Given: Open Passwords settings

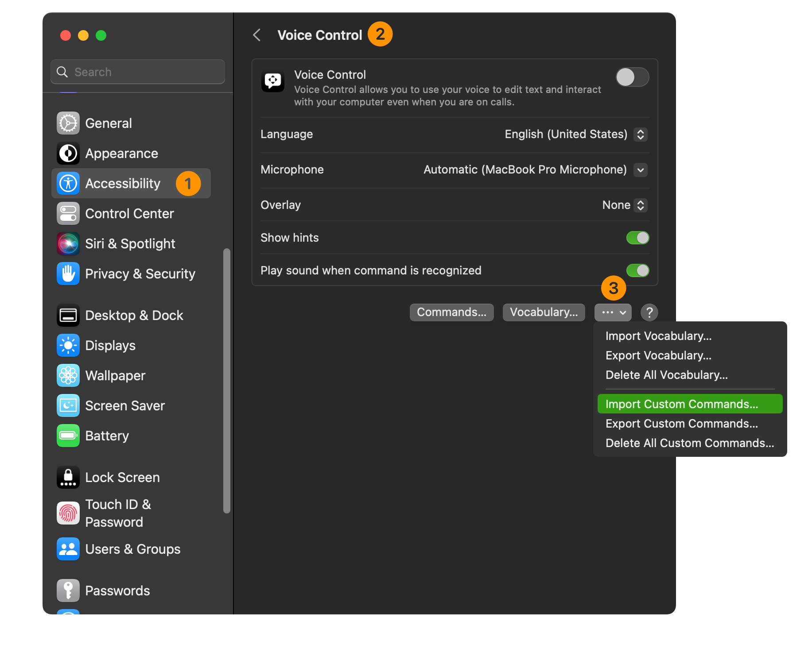Looking at the screenshot, I should tap(131, 591).
